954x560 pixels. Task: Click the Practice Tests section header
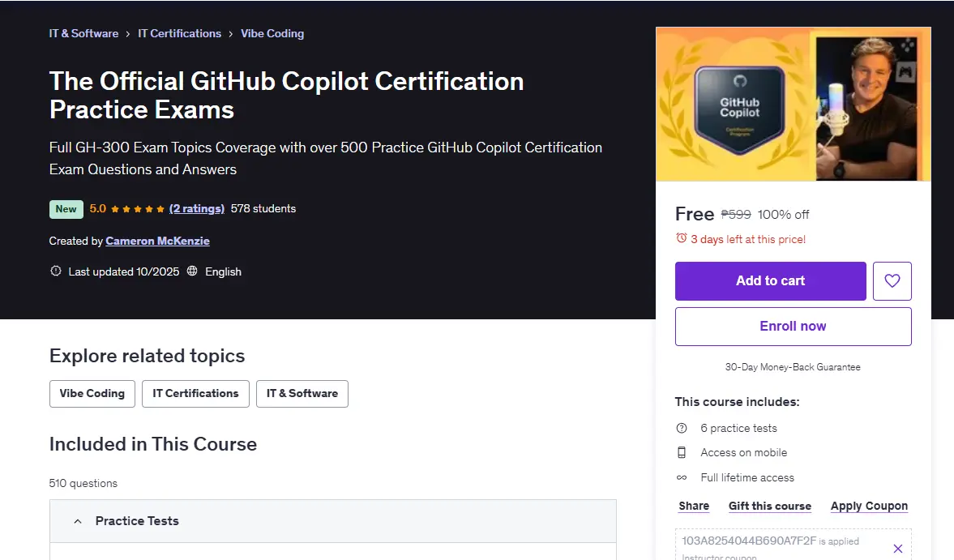pos(333,521)
